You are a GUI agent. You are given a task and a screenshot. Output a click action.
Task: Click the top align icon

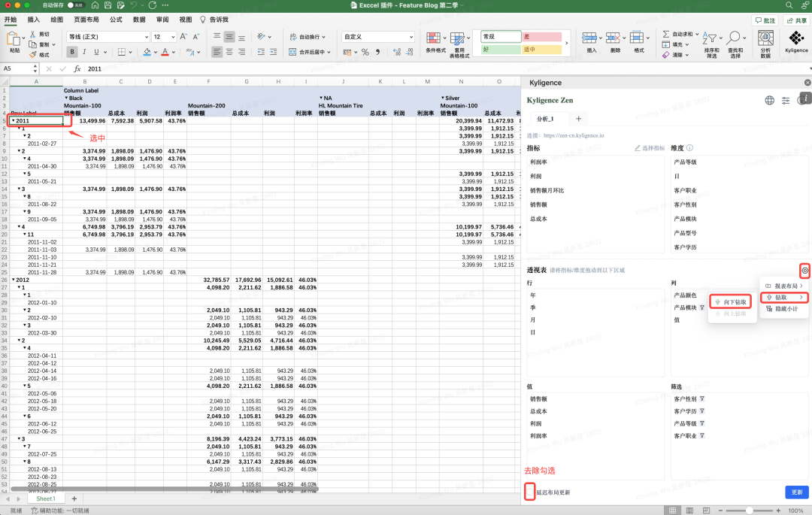(x=217, y=37)
